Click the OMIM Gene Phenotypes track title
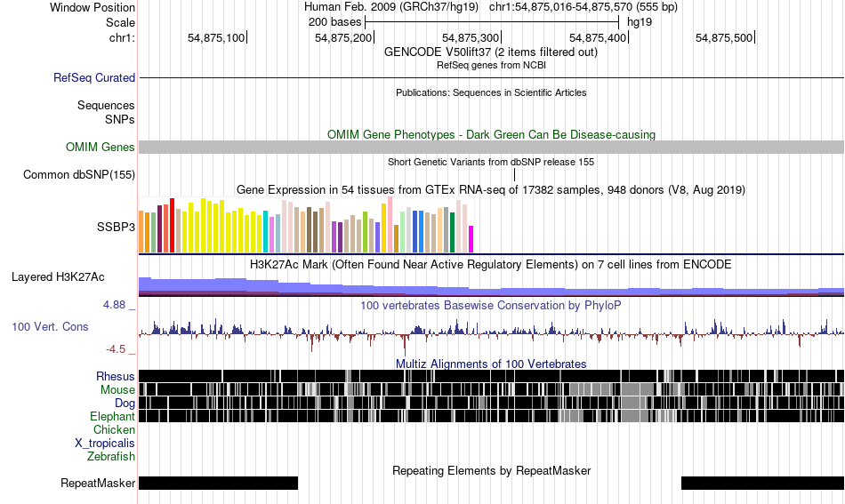 491,134
